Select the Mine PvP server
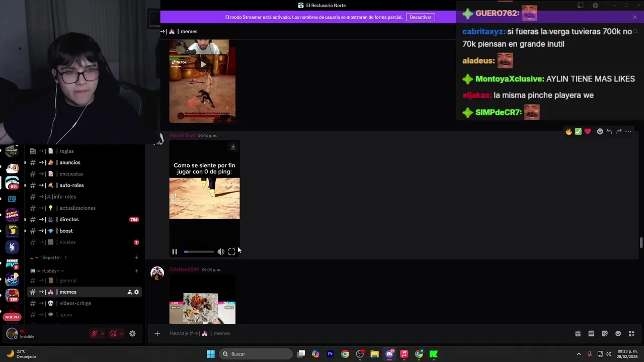This screenshot has height=362, width=644. click(x=12, y=263)
